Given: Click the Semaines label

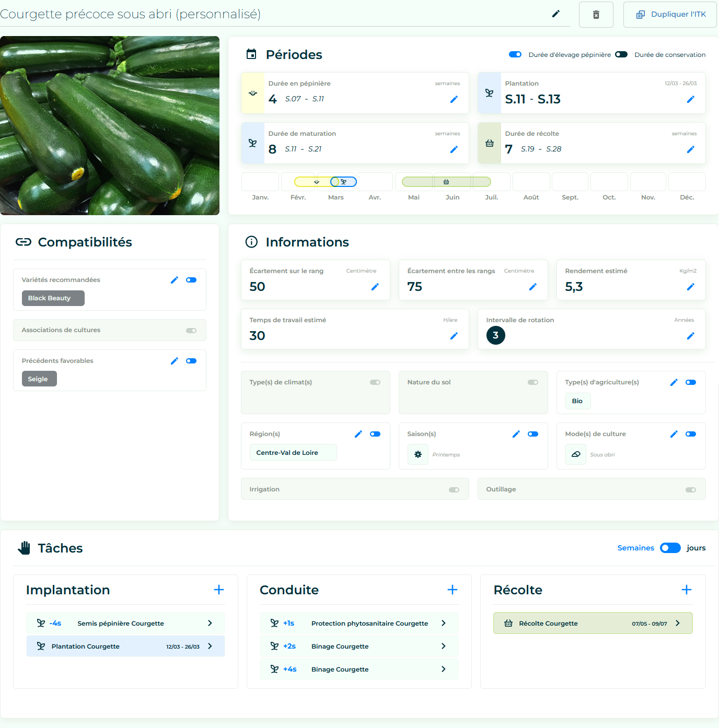Looking at the screenshot, I should click(636, 548).
